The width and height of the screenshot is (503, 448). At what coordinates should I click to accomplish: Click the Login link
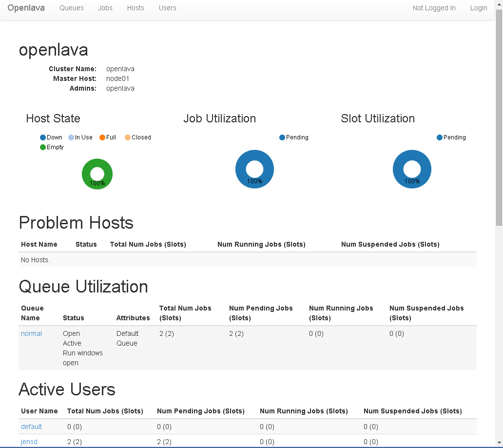(479, 8)
